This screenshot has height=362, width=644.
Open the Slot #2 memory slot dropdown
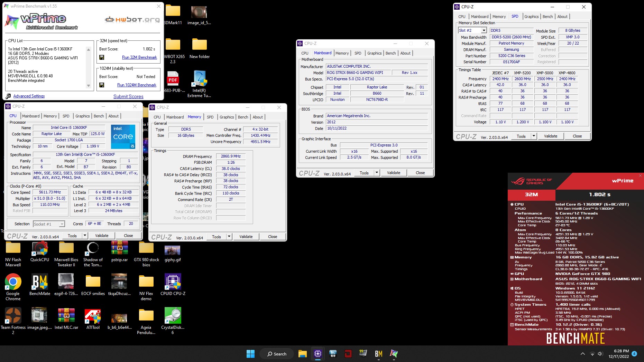(484, 30)
